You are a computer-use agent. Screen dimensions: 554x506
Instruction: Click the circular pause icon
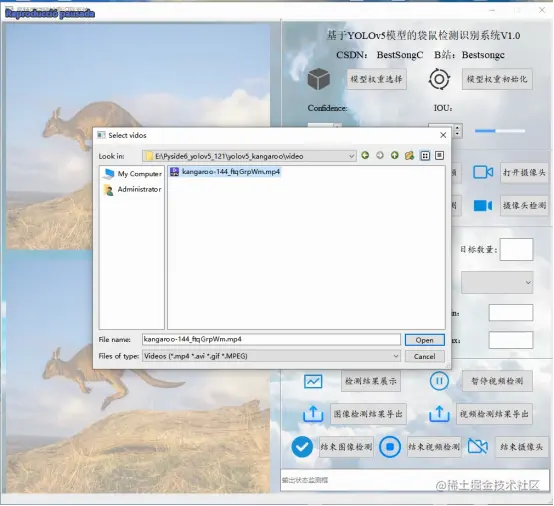coord(439,381)
